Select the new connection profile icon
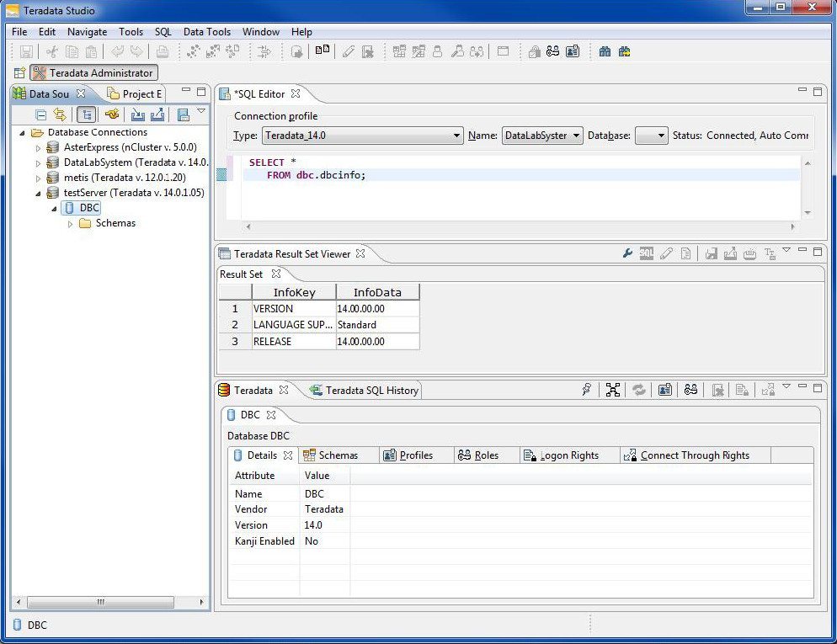 [112, 113]
